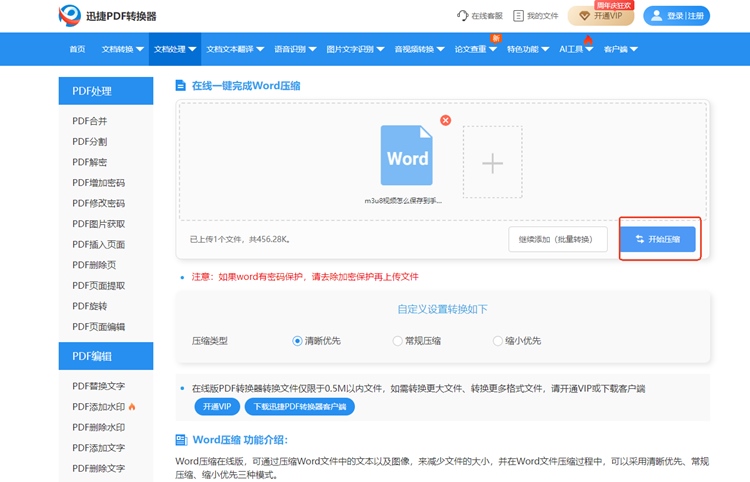The height and width of the screenshot is (482, 750).
Task: Expand 文档转换 dropdown menu
Action: point(122,49)
